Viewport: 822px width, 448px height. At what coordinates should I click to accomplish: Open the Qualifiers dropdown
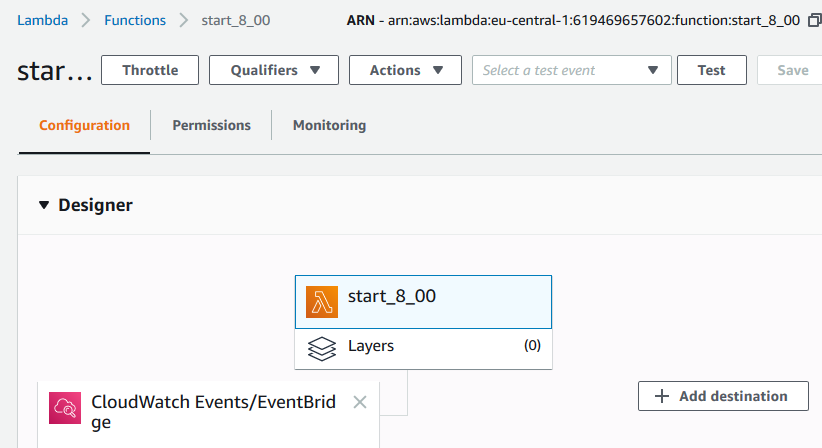(274, 70)
